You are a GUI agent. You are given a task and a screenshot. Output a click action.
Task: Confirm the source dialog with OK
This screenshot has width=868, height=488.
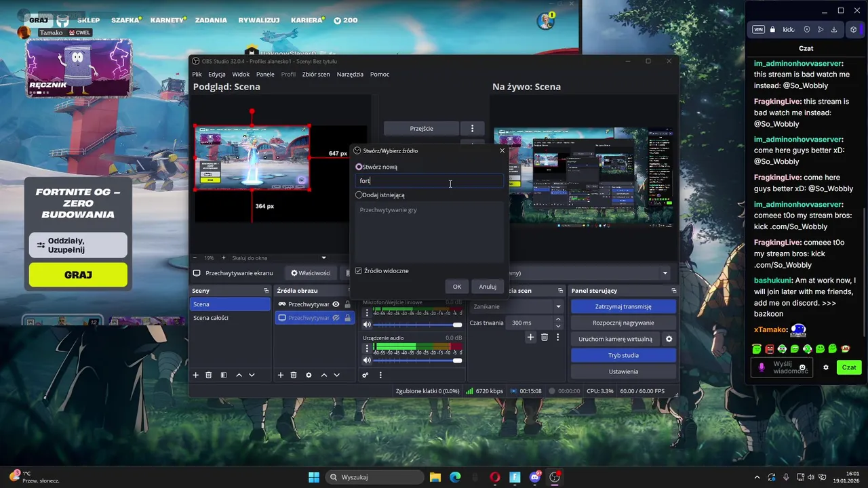click(x=457, y=287)
